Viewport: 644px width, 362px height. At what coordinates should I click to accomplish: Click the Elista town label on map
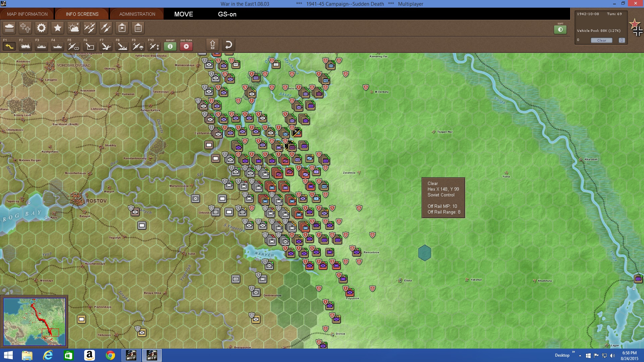(408, 281)
